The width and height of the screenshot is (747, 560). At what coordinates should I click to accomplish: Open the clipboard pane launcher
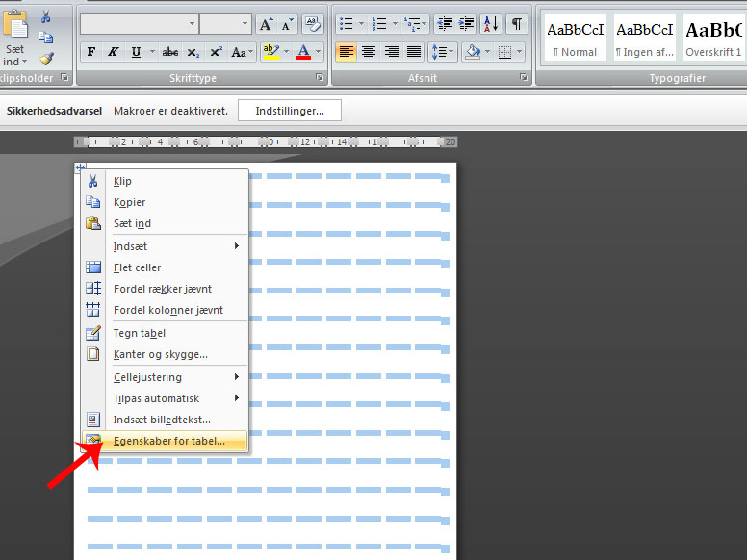pos(64,77)
